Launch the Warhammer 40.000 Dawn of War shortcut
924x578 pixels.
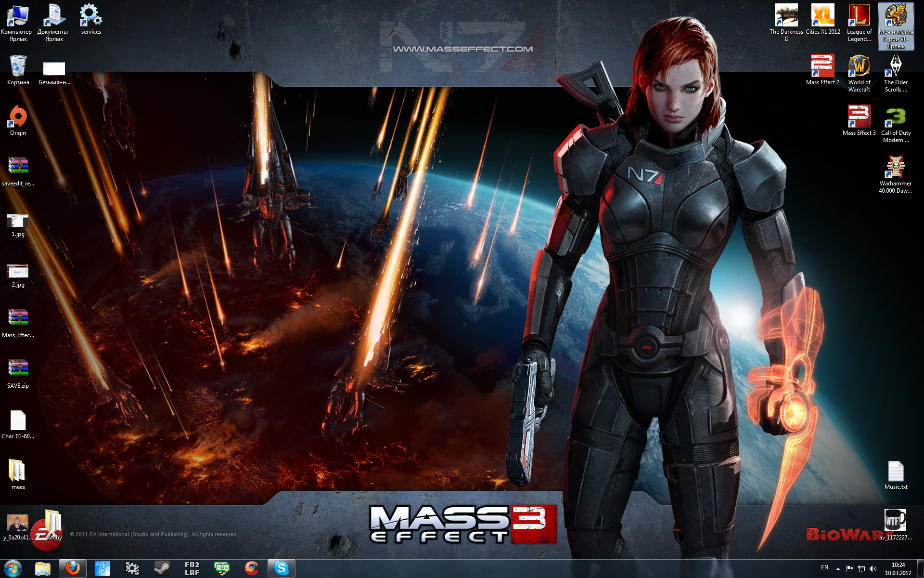point(896,174)
